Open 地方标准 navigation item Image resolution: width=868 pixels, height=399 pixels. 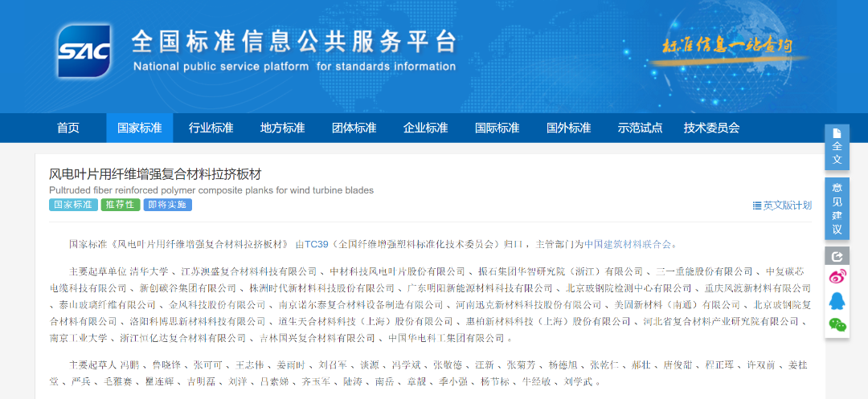(282, 128)
